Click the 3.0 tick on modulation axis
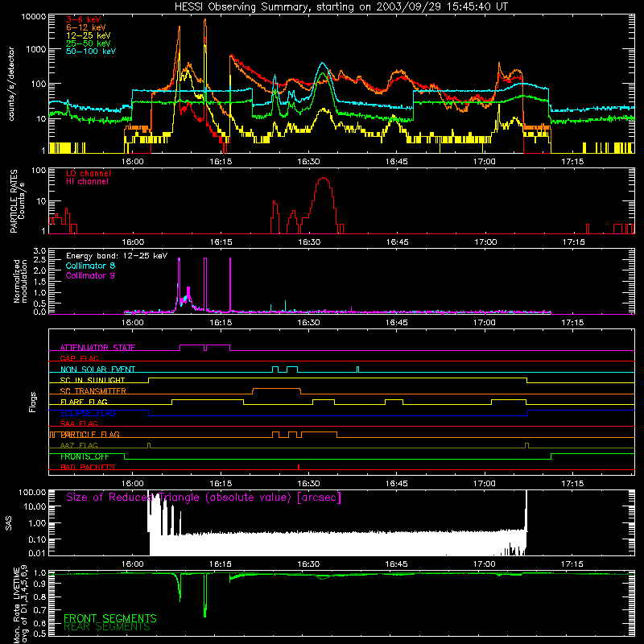The height and width of the screenshot is (644, 644). pos(39,251)
